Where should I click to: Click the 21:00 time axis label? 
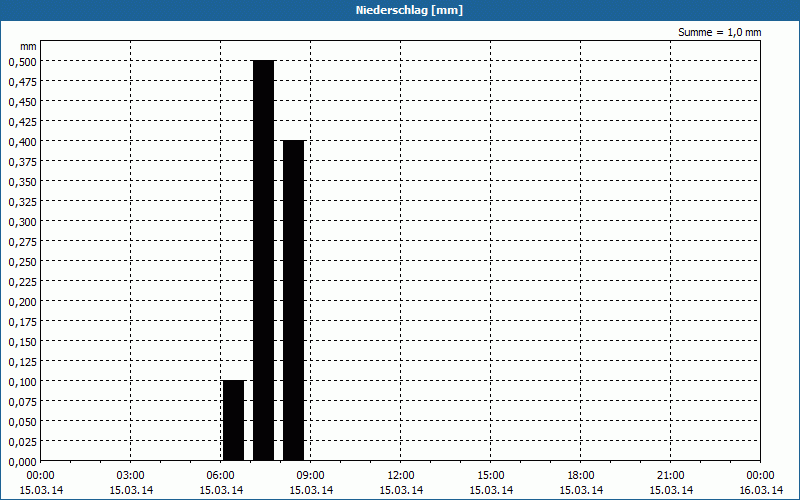670,476
